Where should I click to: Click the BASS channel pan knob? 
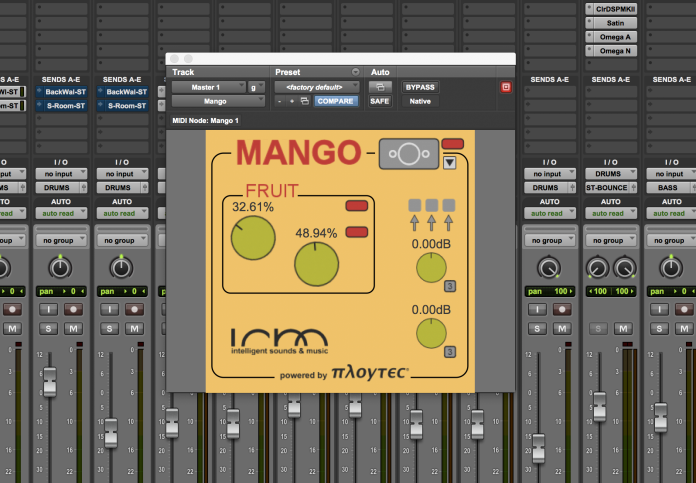pyautogui.click(x=671, y=268)
